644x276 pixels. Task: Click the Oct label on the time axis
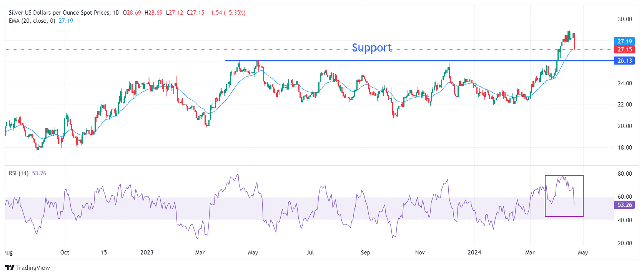(x=65, y=253)
